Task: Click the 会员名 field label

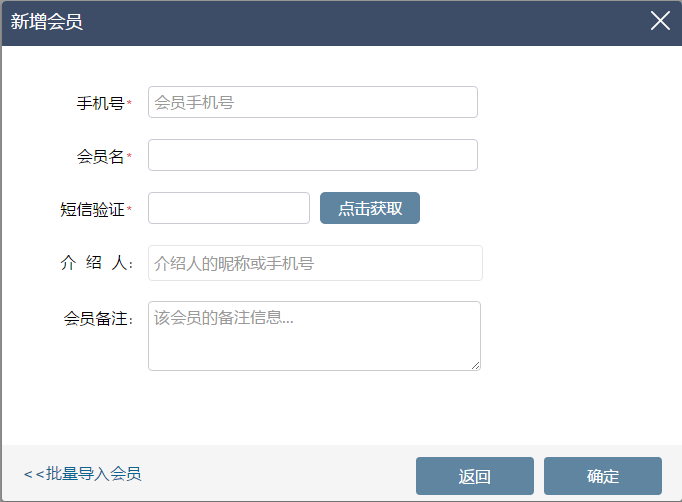Action: tap(100, 156)
